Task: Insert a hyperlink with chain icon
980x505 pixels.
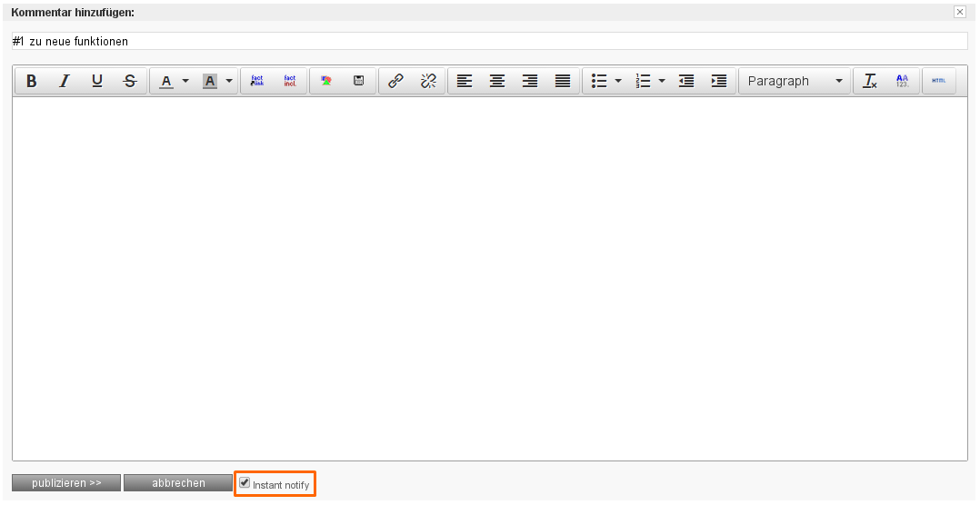Action: coord(395,81)
